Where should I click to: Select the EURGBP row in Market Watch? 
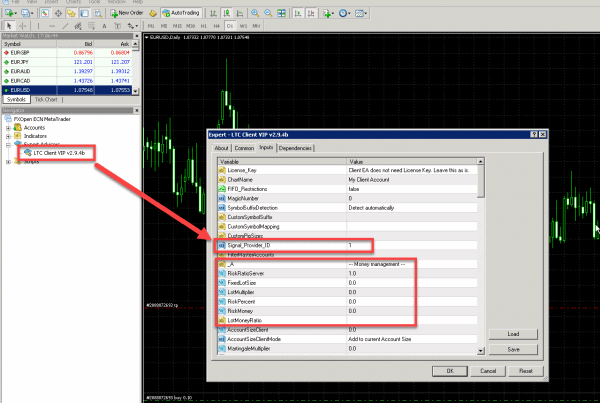[67, 52]
